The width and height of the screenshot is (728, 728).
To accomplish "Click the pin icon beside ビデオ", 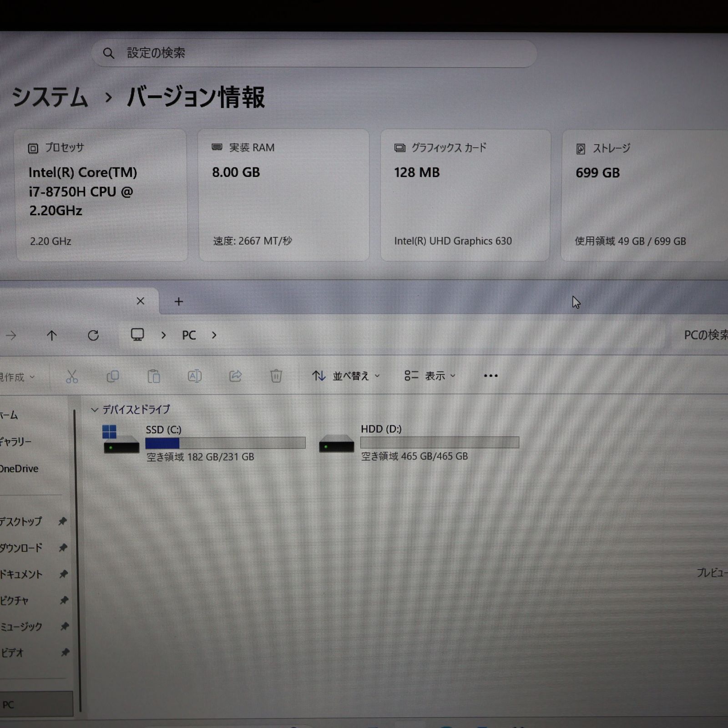I will tap(65, 652).
